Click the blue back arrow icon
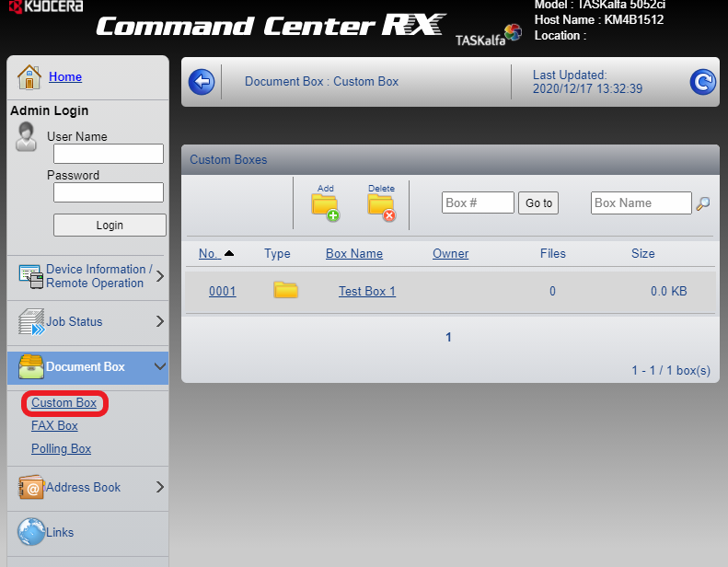This screenshot has height=567, width=728. click(202, 82)
